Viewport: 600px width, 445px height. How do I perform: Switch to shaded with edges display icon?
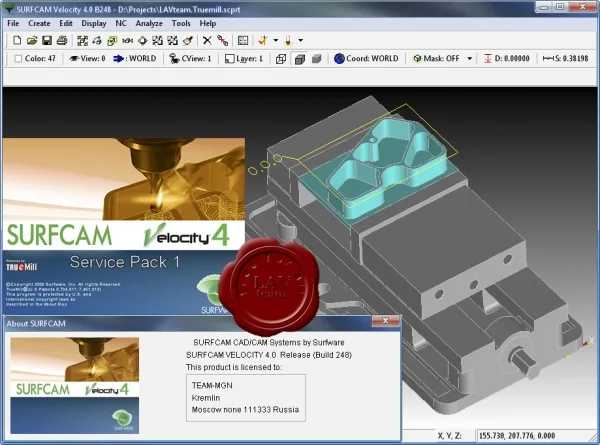tap(300, 59)
